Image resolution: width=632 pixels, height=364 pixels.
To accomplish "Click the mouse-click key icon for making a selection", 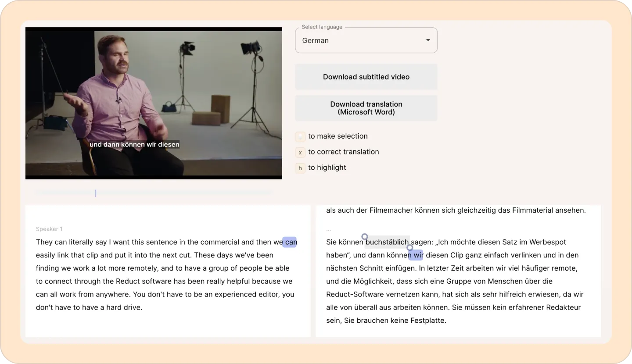I will 300,137.
